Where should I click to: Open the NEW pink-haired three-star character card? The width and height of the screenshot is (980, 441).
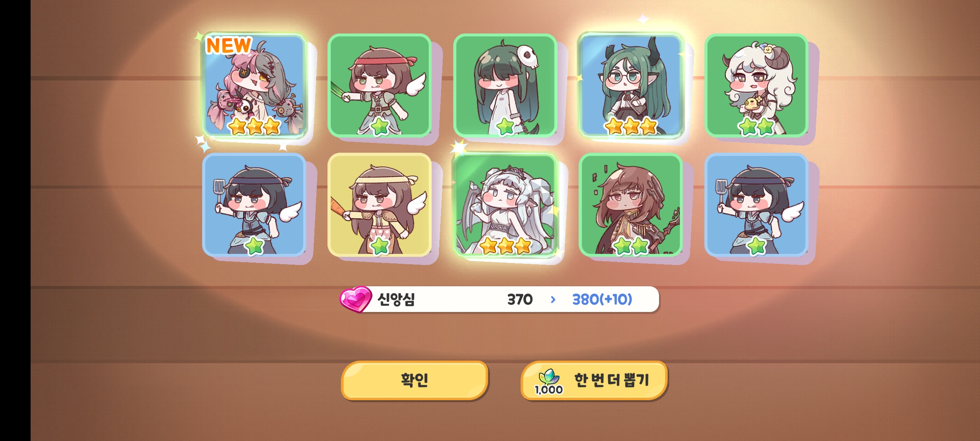pos(254,85)
